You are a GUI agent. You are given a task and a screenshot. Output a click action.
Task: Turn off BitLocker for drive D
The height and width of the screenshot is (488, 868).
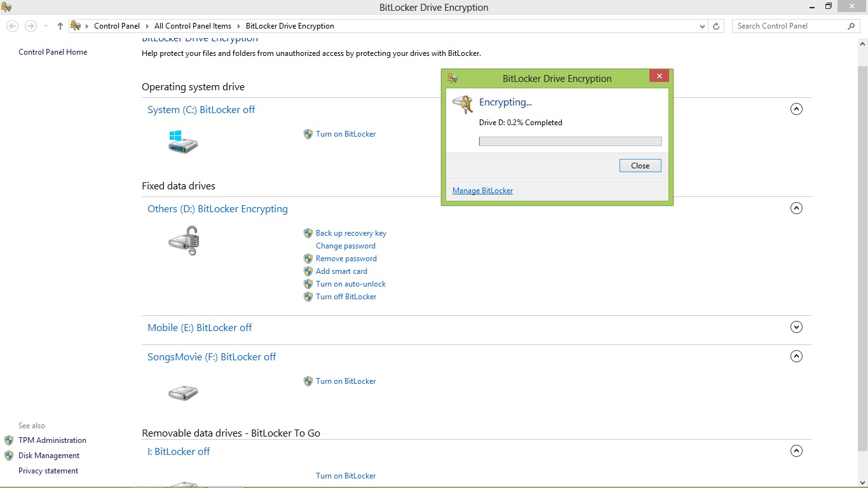pos(346,297)
